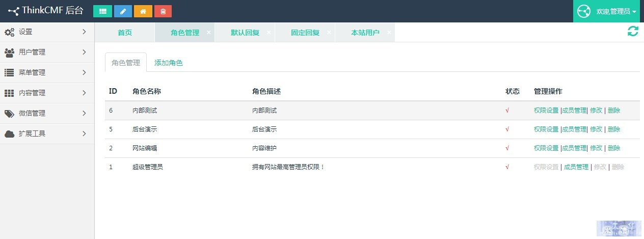Click the 网站编辑 role name cell

tap(145, 148)
